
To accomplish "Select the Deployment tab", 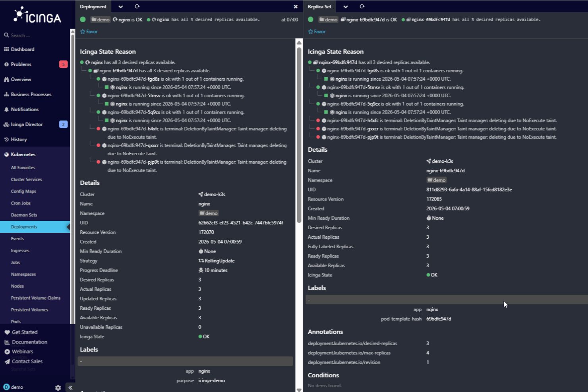I will [x=93, y=7].
